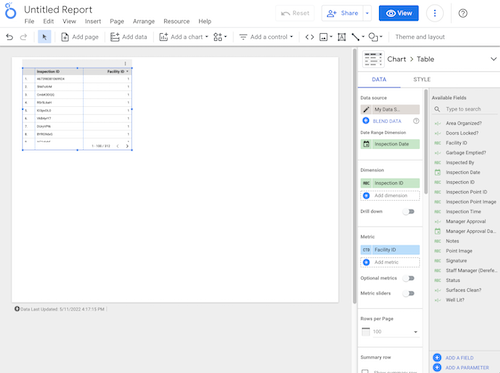Viewport: 500px width, 373px height.
Task: Open table chart three-dot menu
Action: click(125, 63)
